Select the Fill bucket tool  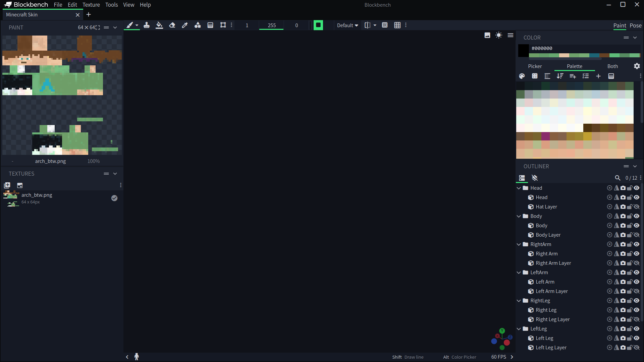tap(159, 25)
